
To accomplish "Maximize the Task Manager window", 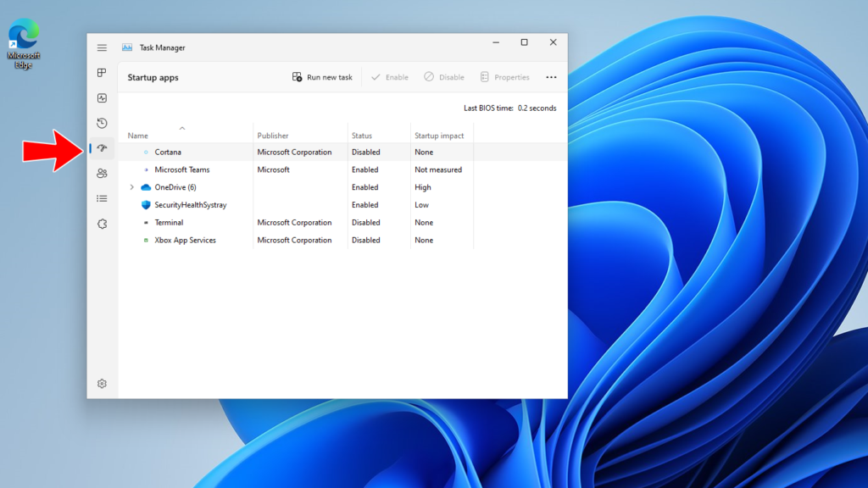I will pyautogui.click(x=524, y=42).
